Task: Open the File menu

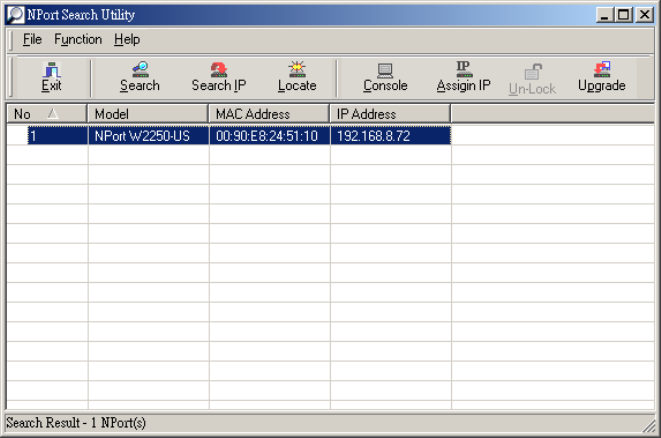Action: click(x=32, y=40)
